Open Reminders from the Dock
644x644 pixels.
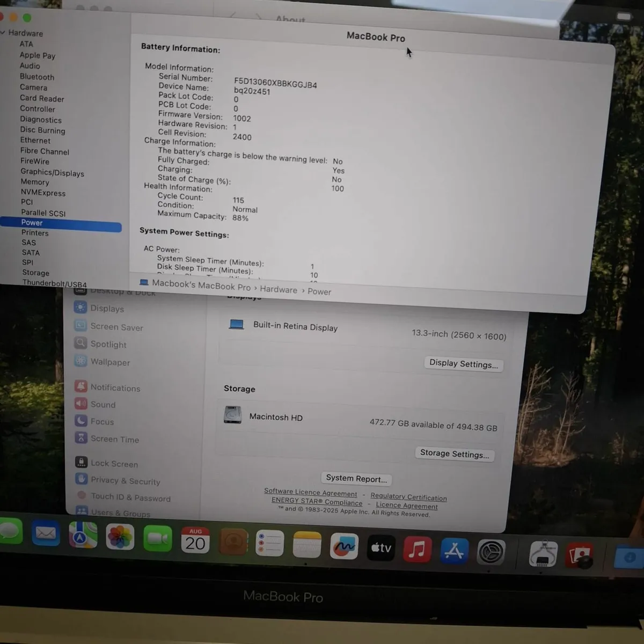coord(269,544)
